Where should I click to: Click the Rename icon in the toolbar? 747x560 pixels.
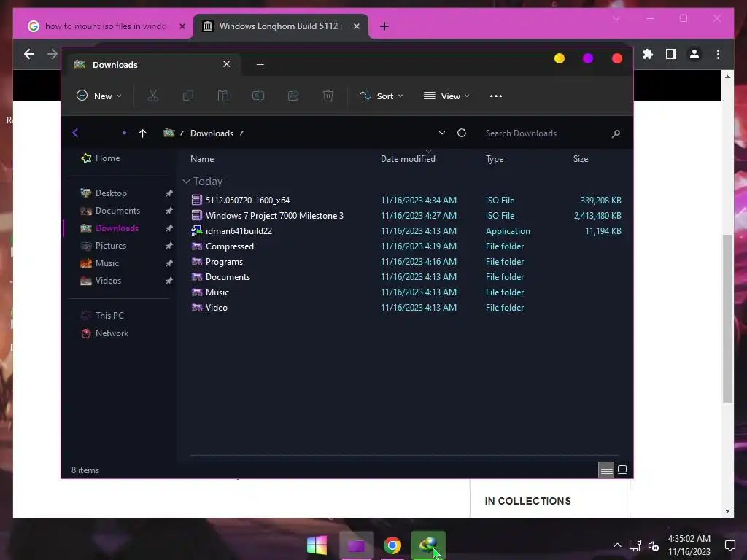[258, 96]
